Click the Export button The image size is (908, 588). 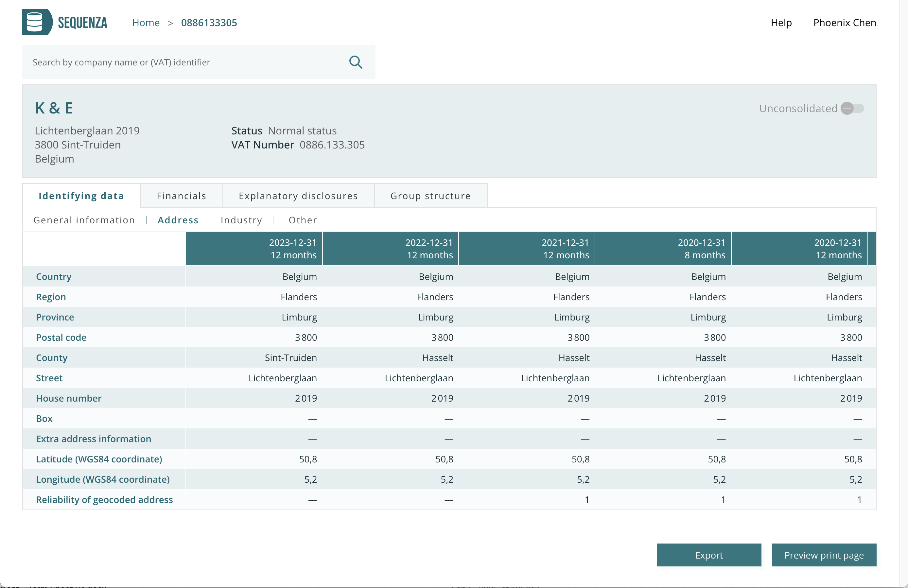(x=708, y=555)
